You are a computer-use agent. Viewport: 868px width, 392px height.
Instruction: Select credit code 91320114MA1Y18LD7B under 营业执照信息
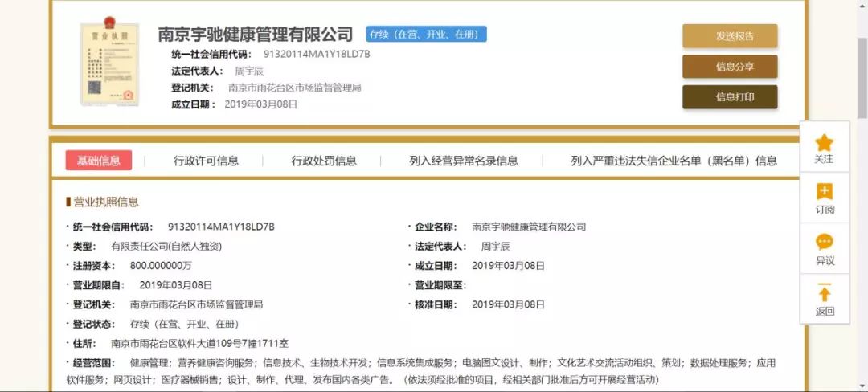point(221,227)
